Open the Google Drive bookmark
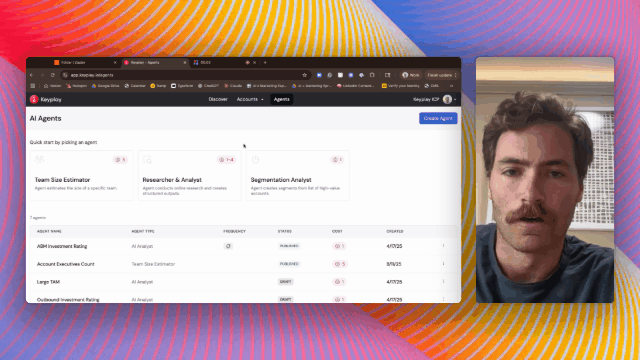 pos(105,86)
